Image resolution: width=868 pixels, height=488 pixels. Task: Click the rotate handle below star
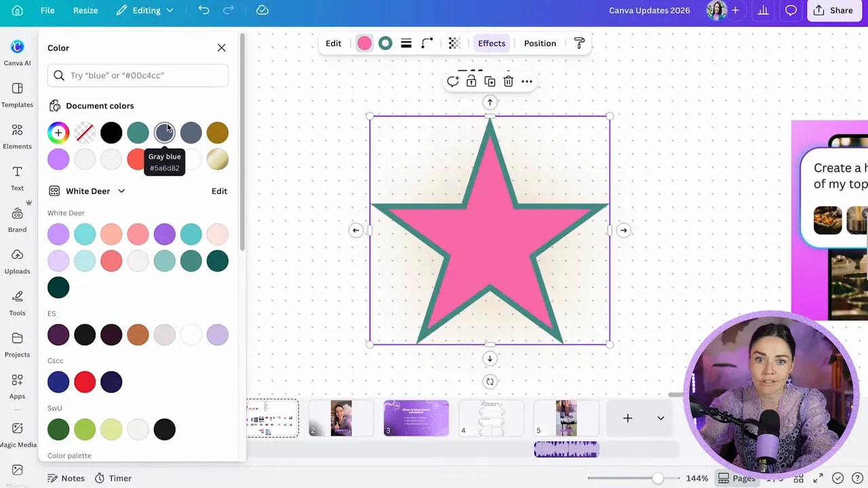pyautogui.click(x=490, y=382)
